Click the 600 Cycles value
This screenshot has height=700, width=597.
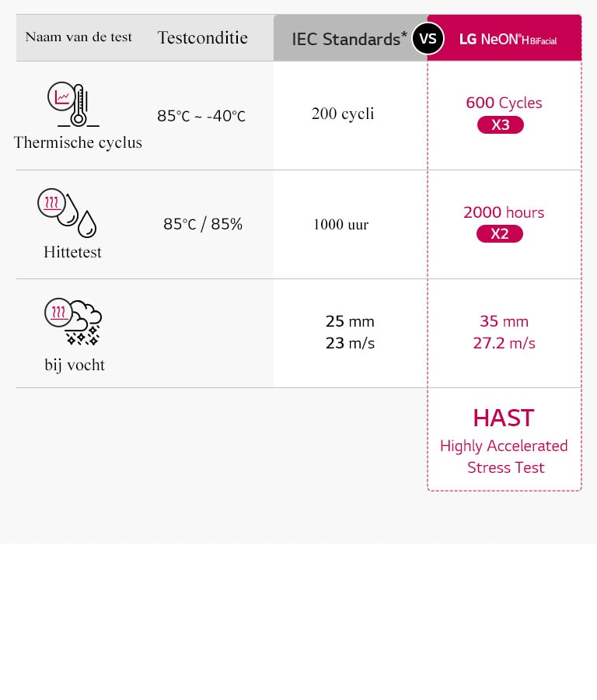504,103
